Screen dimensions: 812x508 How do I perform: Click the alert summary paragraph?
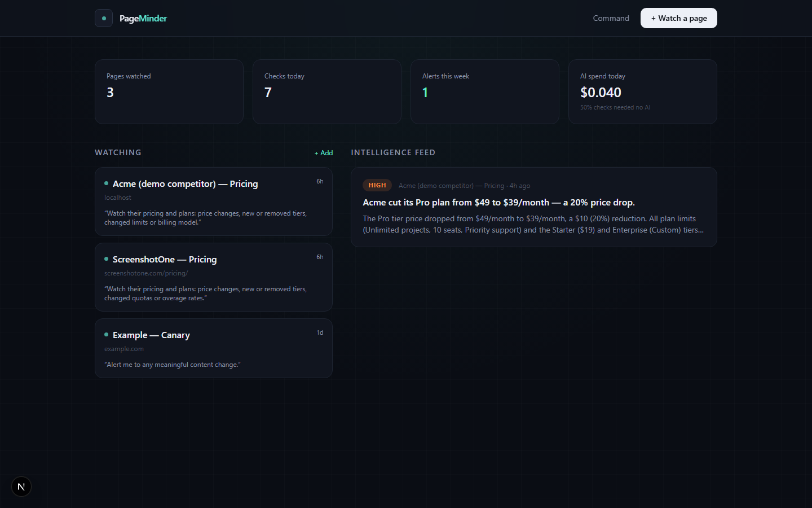pos(533,224)
